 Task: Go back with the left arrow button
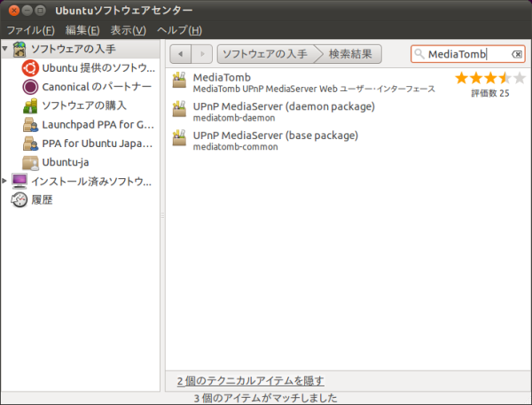point(180,54)
